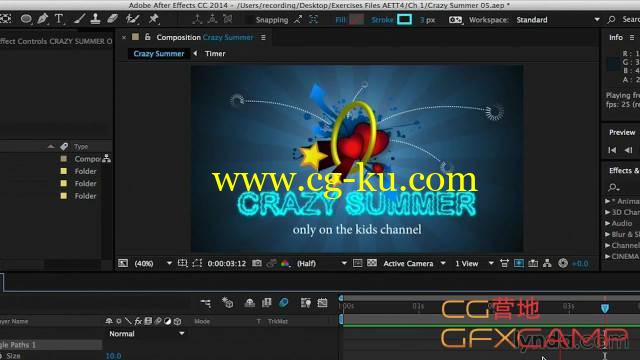Click the Local Axis Mode icon
640x360 pixels.
(x=197, y=19)
